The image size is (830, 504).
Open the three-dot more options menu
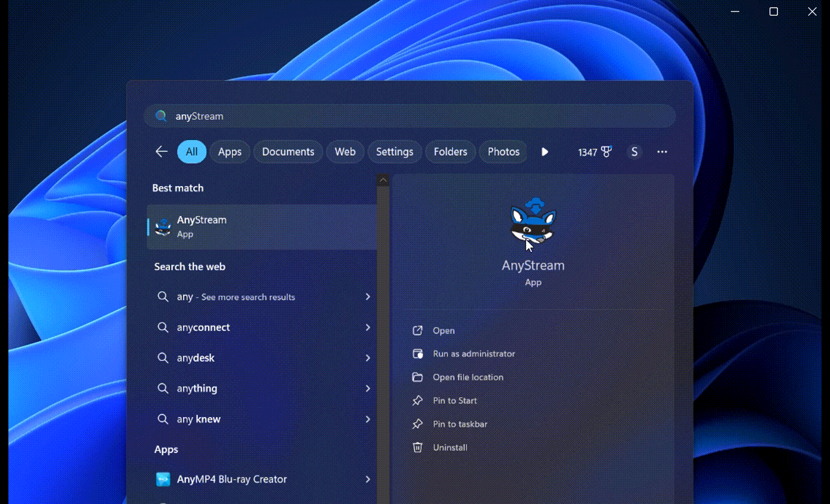click(x=662, y=152)
